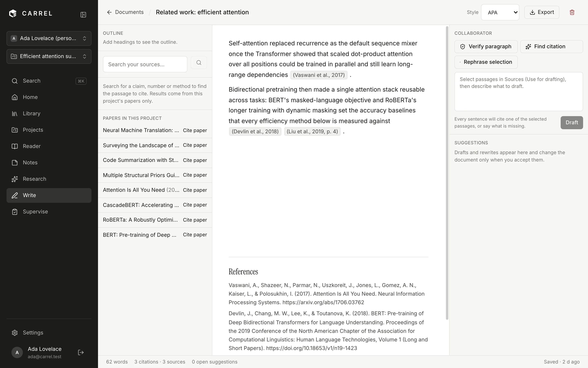
Task: Open the Library section
Action: pyautogui.click(x=49, y=113)
